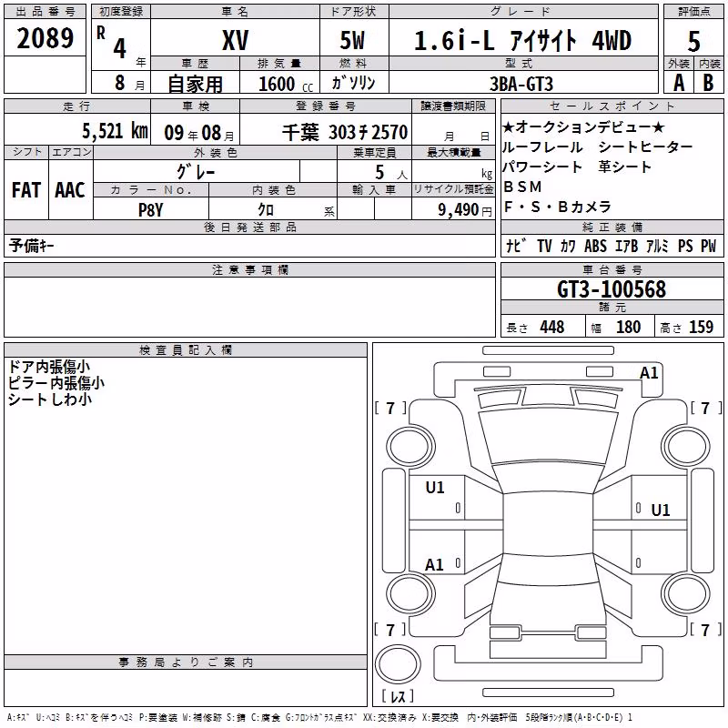Image resolution: width=728 pixels, height=728 pixels.
Task: Click lot number 2089
Action: [x=45, y=38]
